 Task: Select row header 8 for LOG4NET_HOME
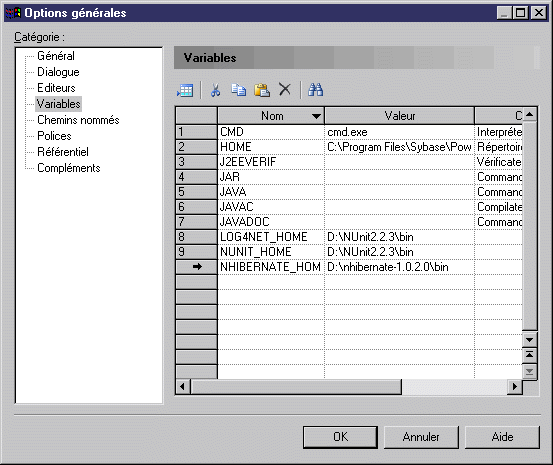click(x=196, y=237)
